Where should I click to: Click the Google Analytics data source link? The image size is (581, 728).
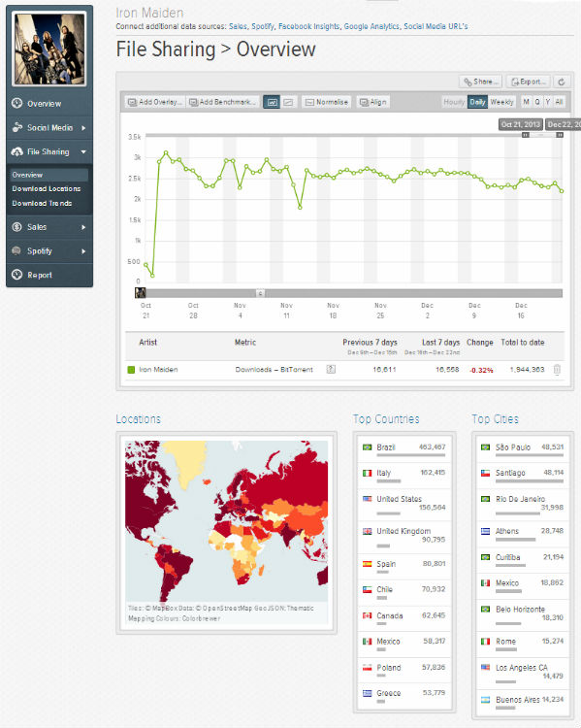click(x=371, y=26)
